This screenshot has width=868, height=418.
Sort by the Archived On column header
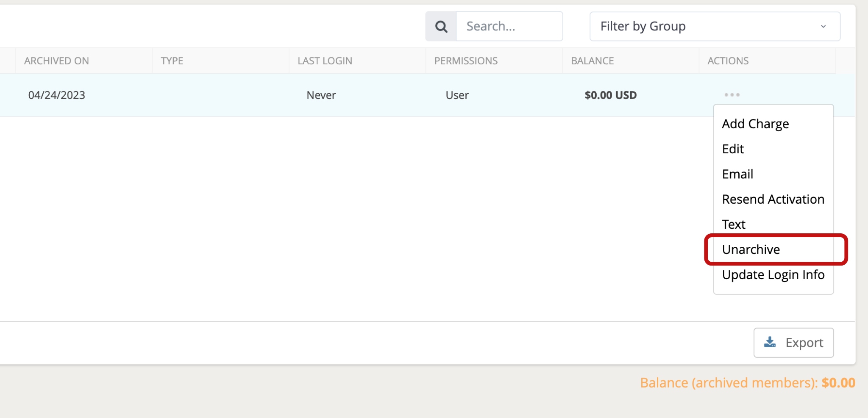(56, 61)
